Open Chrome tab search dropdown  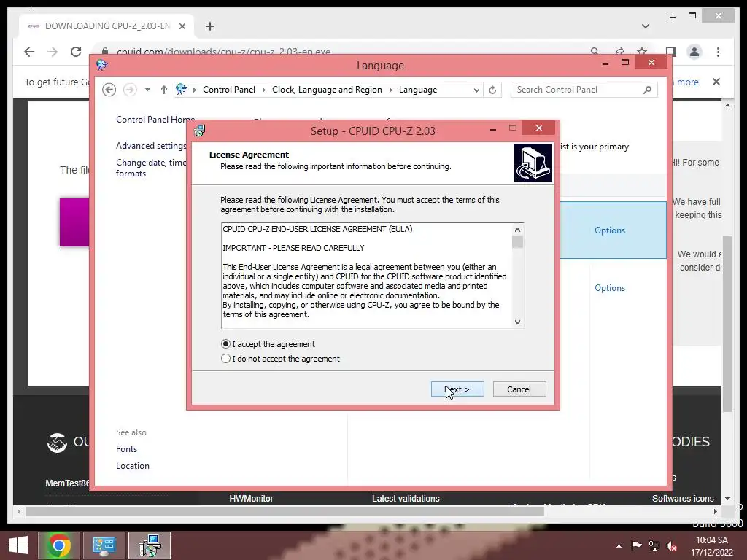(x=645, y=26)
